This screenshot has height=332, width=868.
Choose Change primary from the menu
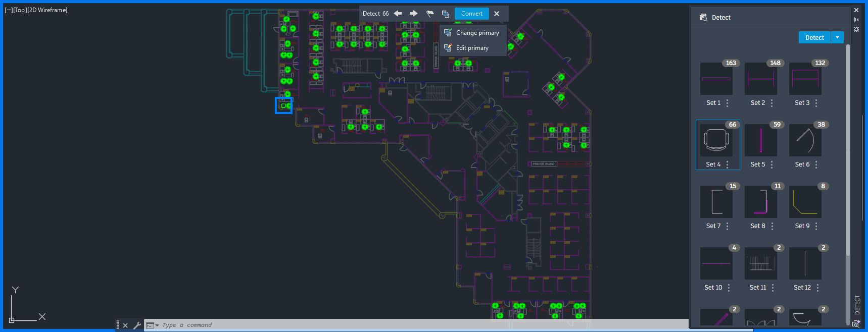pyautogui.click(x=473, y=33)
